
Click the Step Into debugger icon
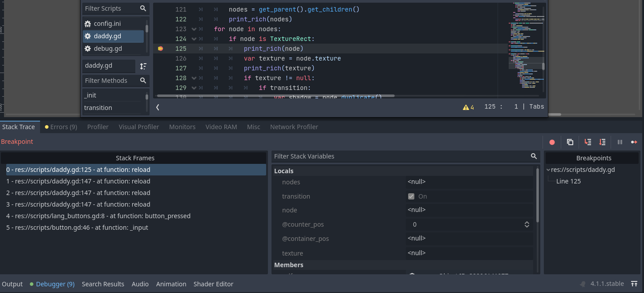click(x=587, y=142)
